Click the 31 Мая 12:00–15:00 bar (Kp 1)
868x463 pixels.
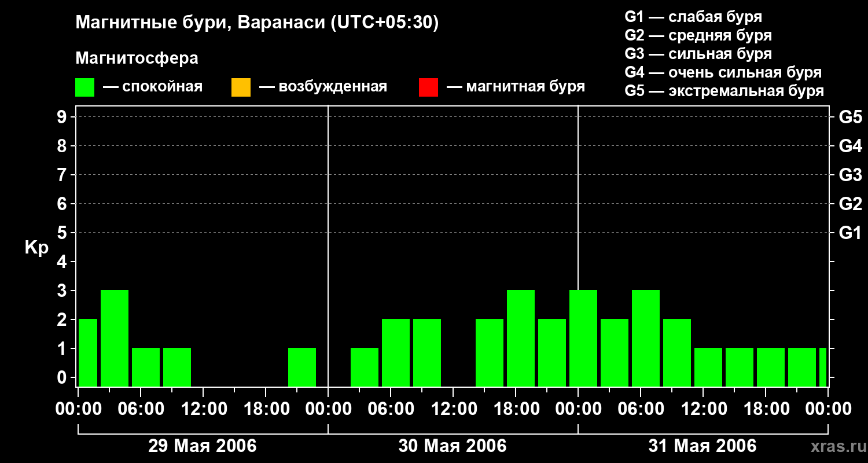point(708,367)
